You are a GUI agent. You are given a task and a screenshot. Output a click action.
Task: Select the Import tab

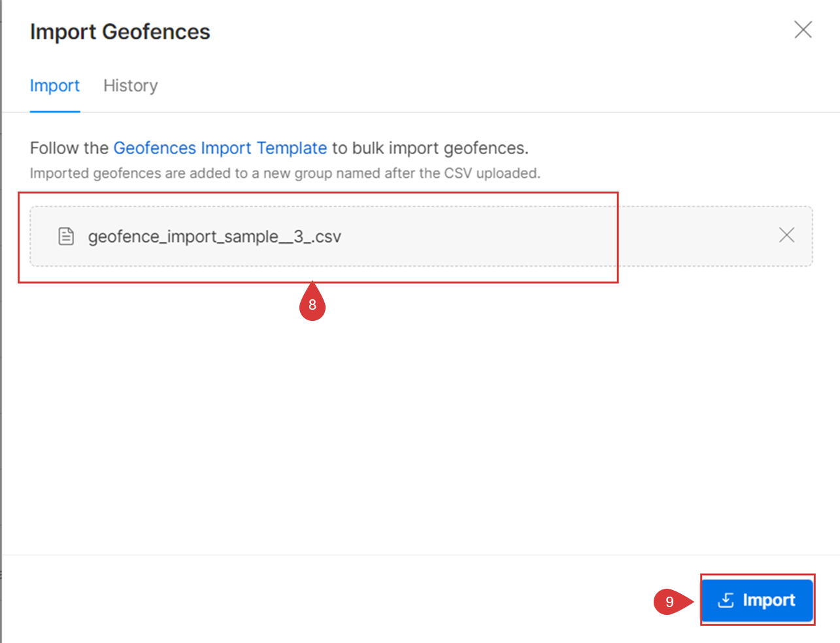click(x=55, y=86)
